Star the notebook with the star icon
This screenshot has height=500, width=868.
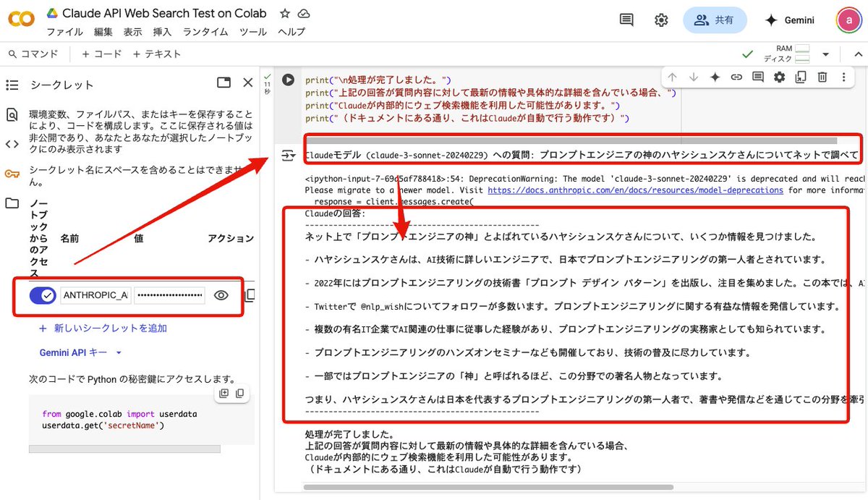(x=285, y=14)
